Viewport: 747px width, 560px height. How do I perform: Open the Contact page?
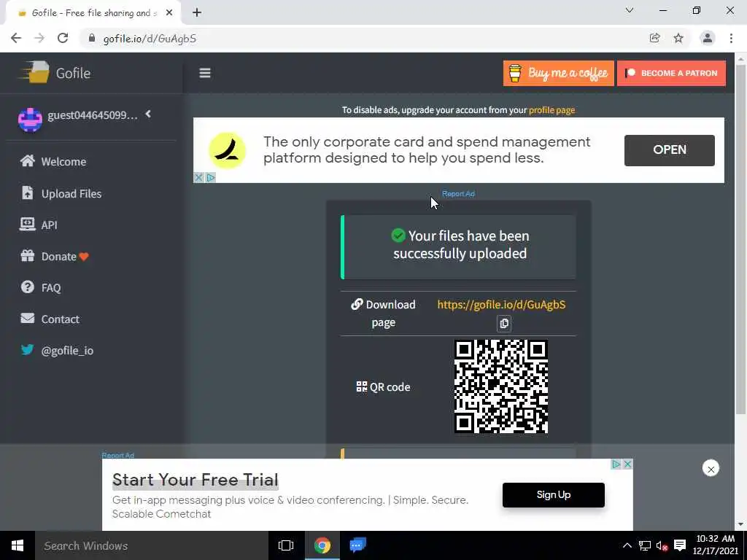click(50, 319)
